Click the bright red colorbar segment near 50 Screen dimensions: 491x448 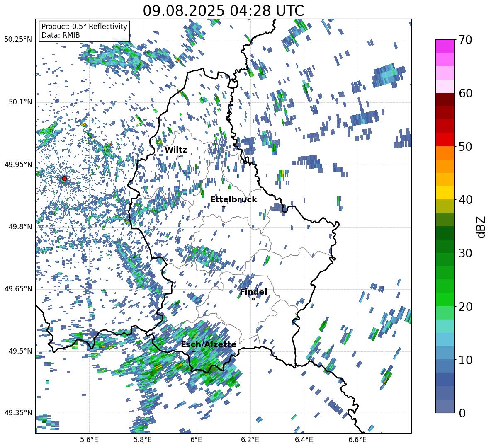click(445, 140)
